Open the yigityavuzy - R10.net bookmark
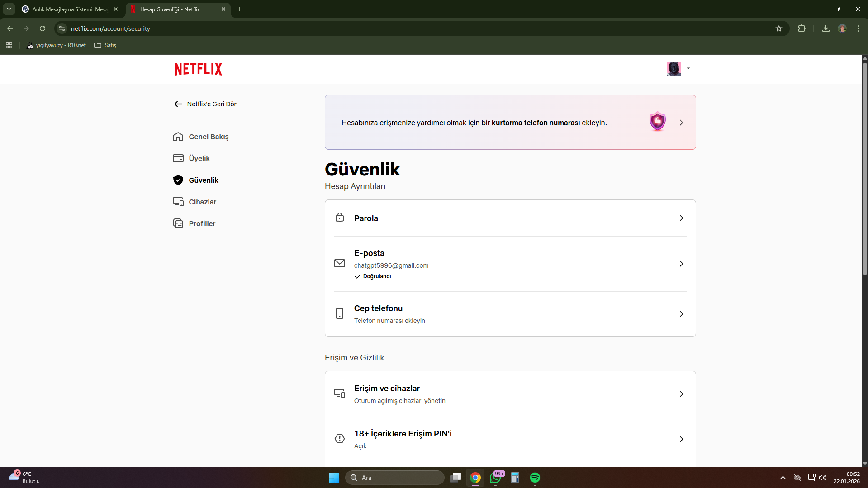This screenshot has height=488, width=868. 57,45
